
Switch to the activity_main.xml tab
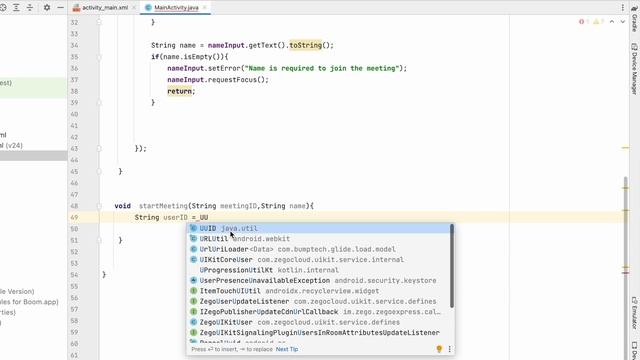coord(105,7)
